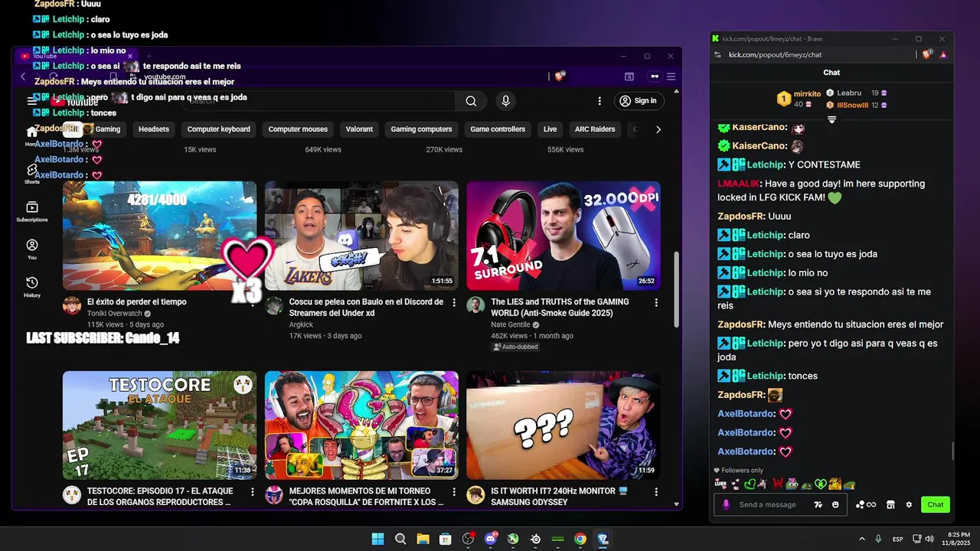Open YouTube settings three-dot menu near Sign in
Image resolution: width=980 pixels, height=551 pixels.
(599, 101)
